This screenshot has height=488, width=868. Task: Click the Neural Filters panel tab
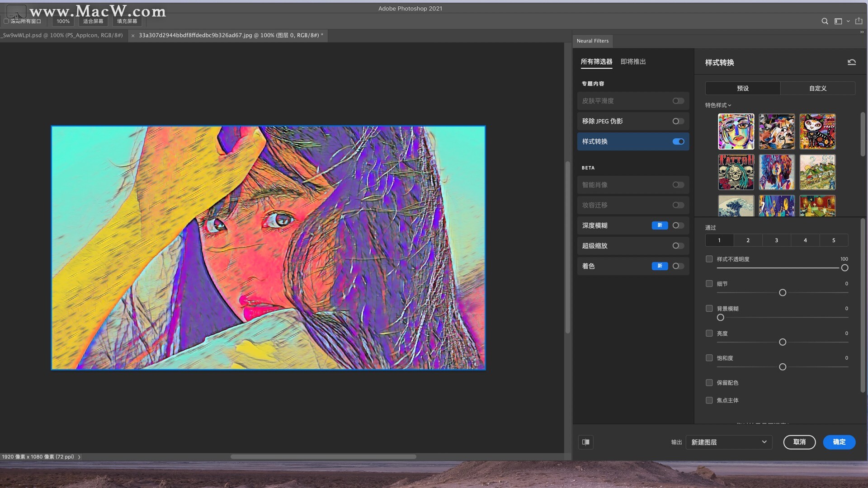592,41
